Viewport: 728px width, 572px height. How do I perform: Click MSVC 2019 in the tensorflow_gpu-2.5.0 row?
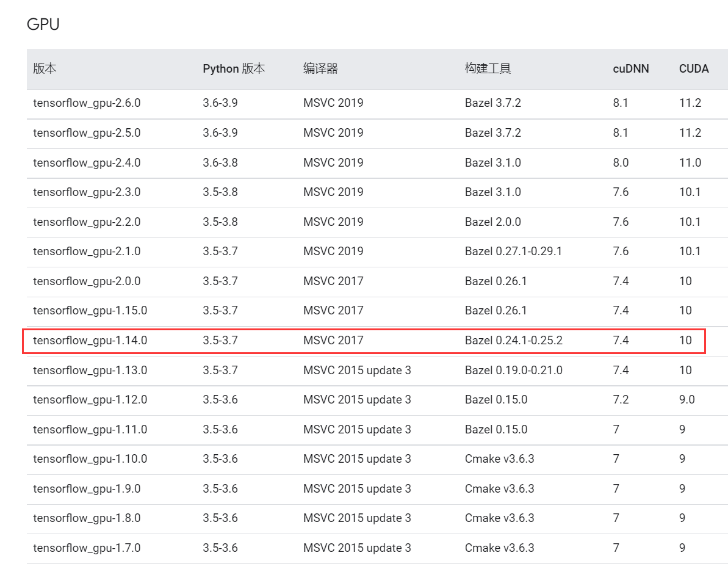[333, 133]
